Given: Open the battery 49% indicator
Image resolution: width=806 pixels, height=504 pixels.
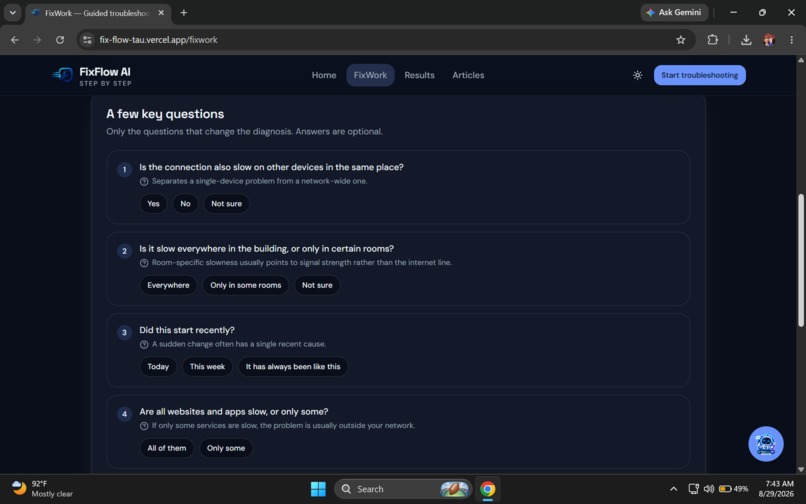Looking at the screenshot, I should tap(734, 489).
